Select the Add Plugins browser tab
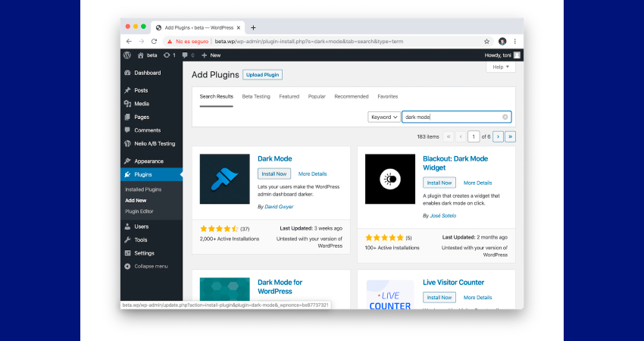Image resolution: width=644 pixels, height=341 pixels. [x=198, y=27]
